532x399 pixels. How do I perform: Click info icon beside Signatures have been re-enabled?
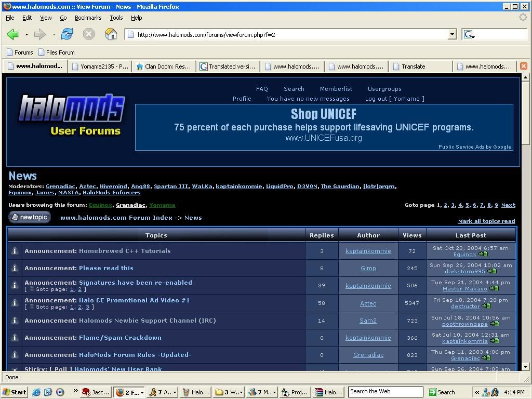[15, 285]
